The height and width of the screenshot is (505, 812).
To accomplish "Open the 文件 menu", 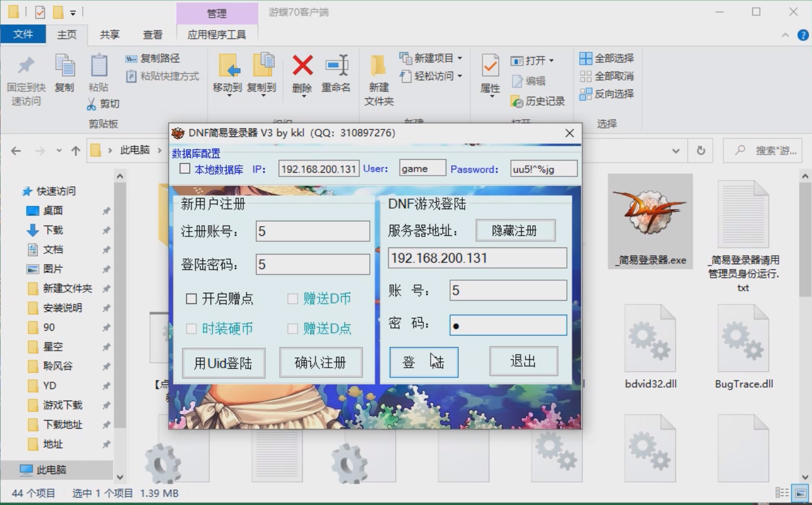I will 23,35.
